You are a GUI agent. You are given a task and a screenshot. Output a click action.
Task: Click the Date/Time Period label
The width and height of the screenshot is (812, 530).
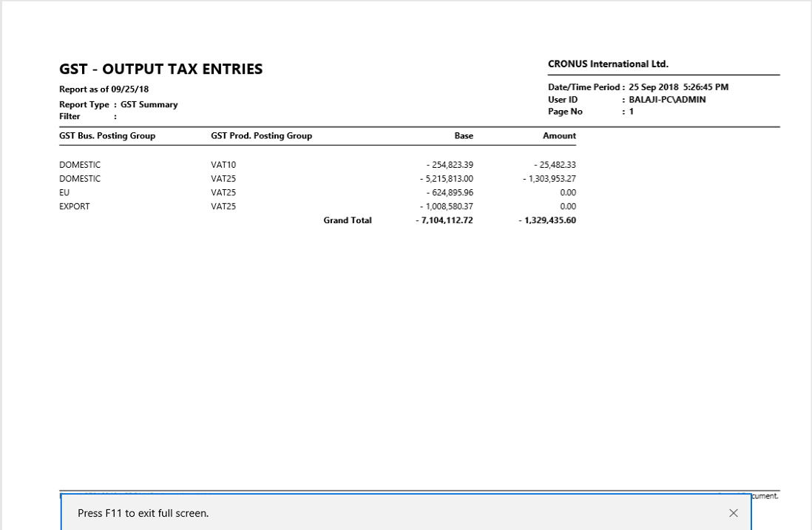pos(584,87)
